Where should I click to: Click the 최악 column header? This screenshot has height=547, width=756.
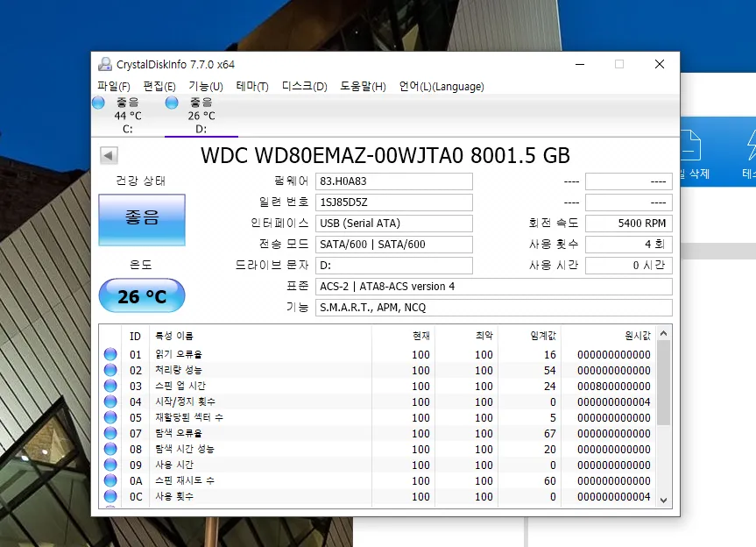(466, 337)
